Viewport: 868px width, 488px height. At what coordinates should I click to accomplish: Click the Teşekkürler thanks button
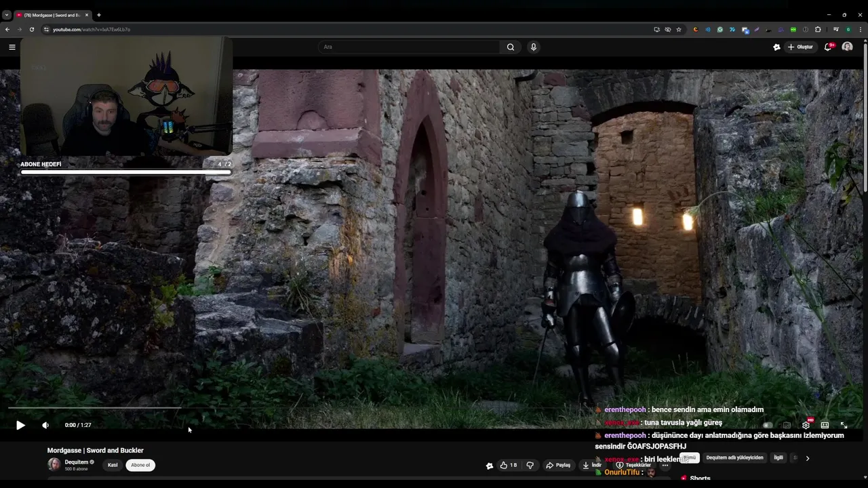click(x=633, y=465)
